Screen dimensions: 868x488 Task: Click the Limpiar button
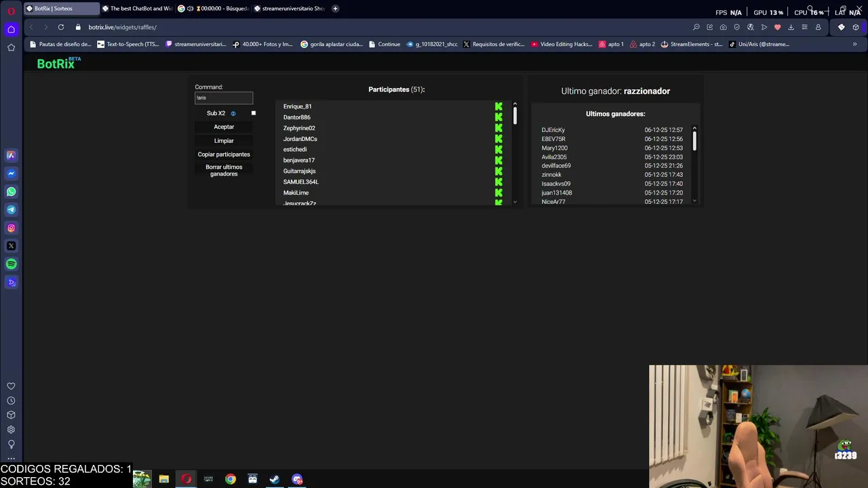pos(224,141)
